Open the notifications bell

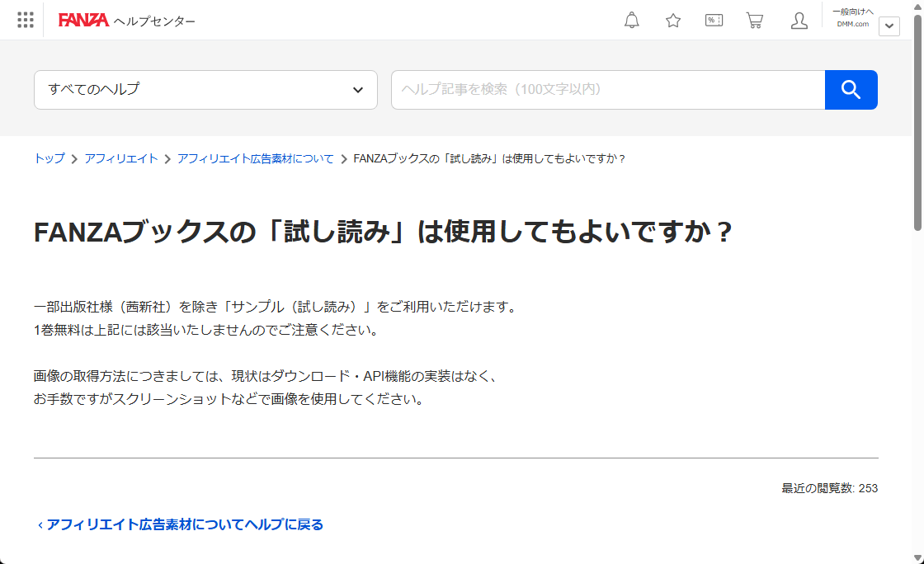tap(632, 21)
